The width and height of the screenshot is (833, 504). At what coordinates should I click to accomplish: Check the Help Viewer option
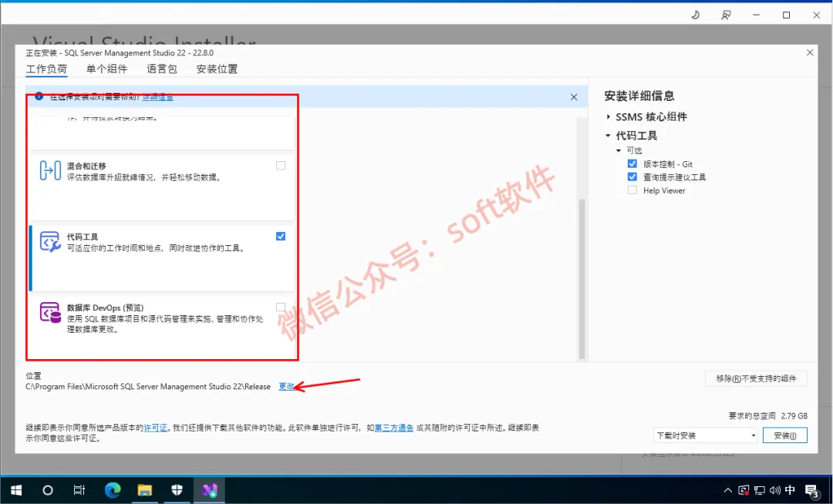click(632, 190)
